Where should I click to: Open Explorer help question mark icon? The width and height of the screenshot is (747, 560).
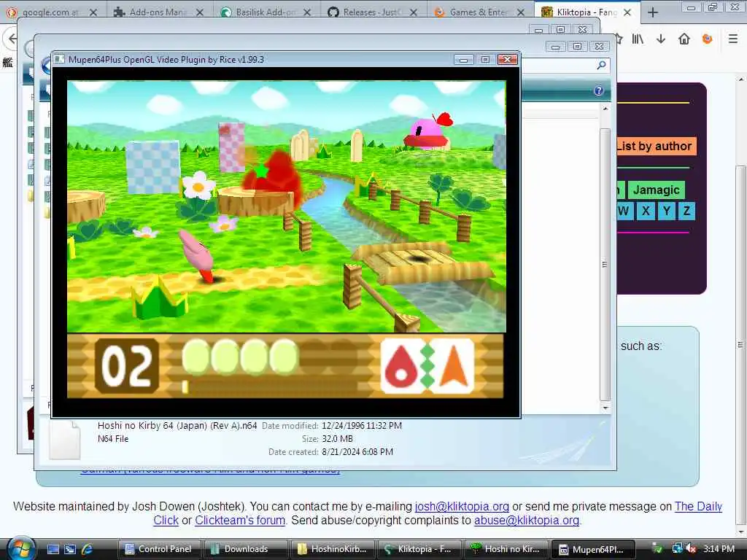599,91
